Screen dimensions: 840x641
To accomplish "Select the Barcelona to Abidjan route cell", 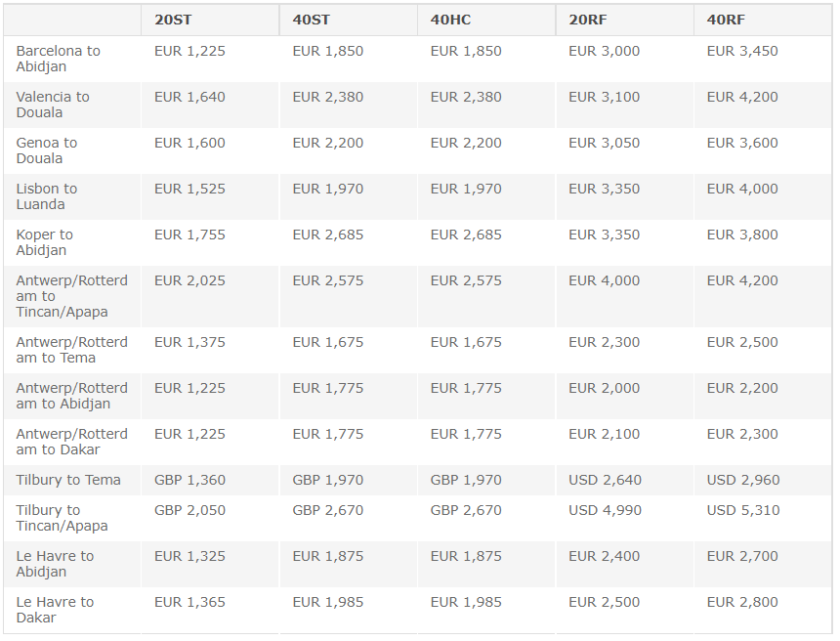I will coord(59,59).
